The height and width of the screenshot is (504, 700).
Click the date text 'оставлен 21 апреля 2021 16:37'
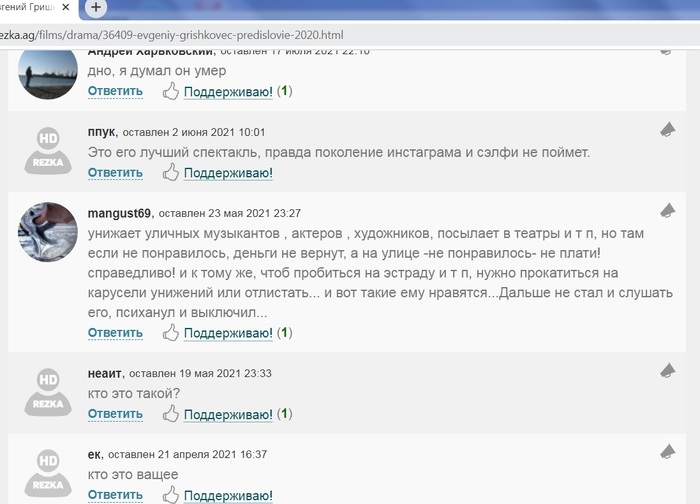click(x=188, y=454)
